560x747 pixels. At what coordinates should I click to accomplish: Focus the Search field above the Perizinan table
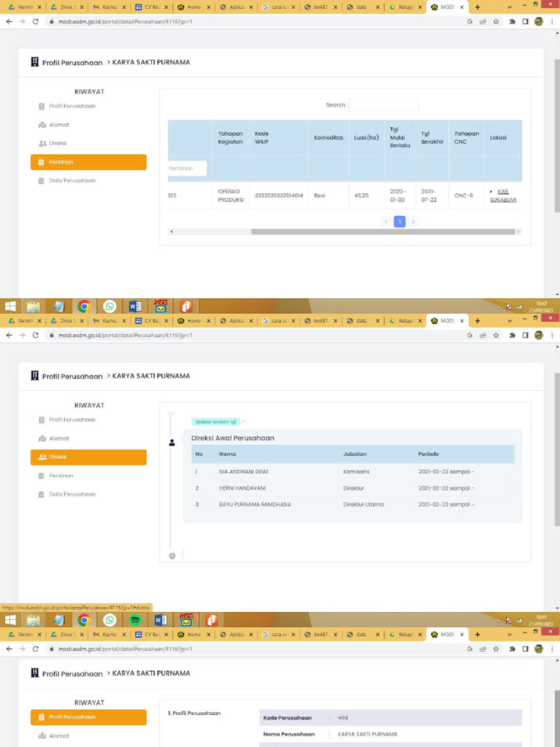coord(384,105)
